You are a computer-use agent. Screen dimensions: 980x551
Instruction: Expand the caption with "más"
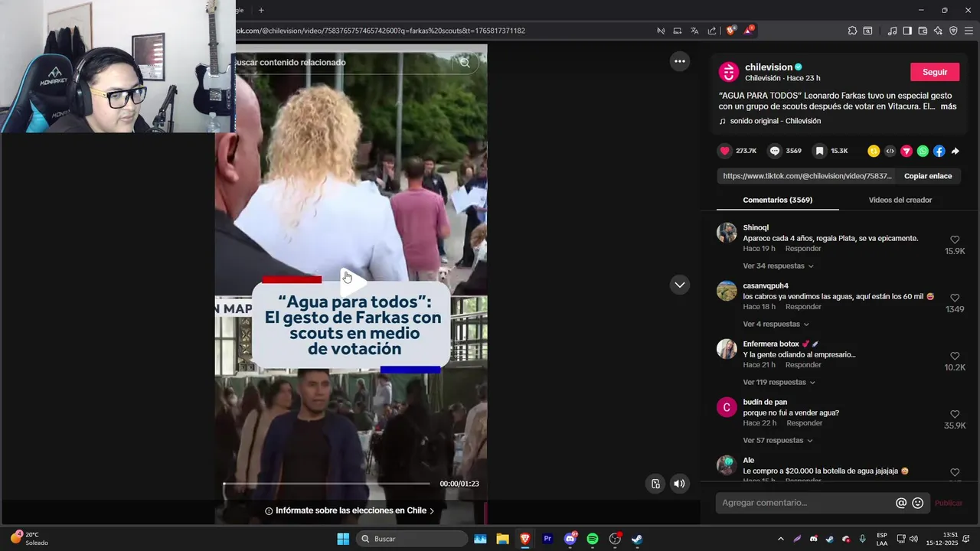[948, 106]
